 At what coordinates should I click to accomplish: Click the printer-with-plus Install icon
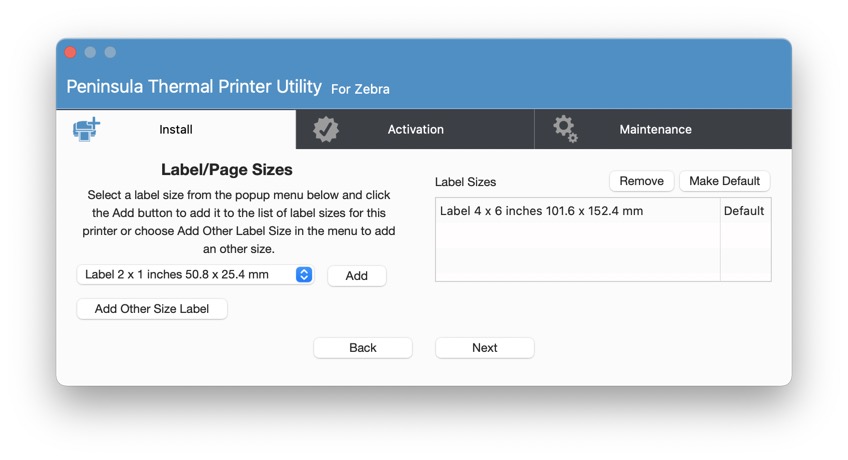coord(87,129)
